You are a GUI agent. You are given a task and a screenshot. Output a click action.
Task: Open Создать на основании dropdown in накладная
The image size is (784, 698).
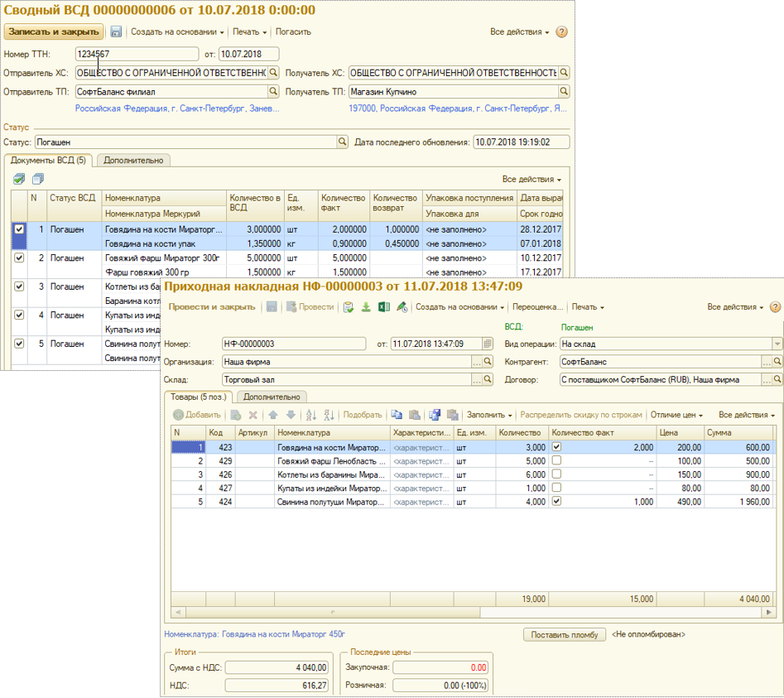point(459,307)
